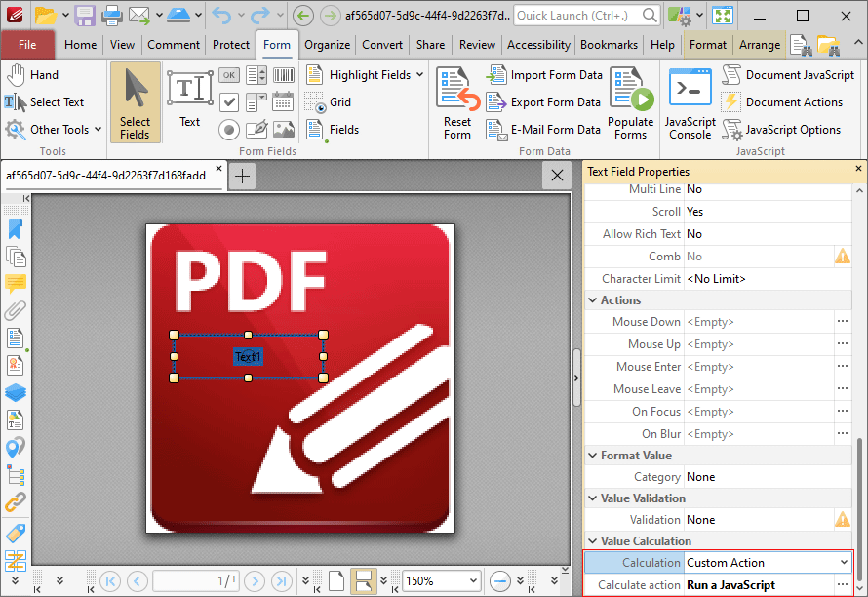Edit the Calculate action ellipsis
Image resolution: width=868 pixels, height=597 pixels.
843,585
